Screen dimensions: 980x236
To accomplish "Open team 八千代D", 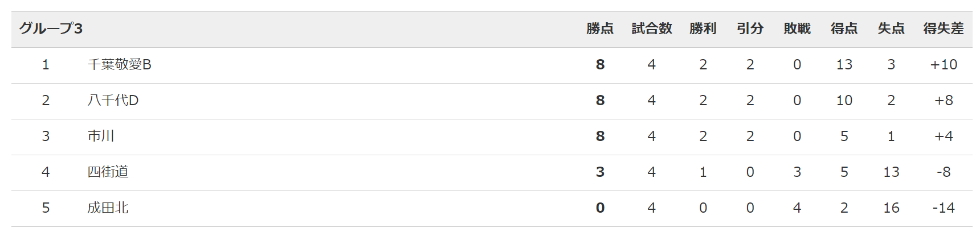I will (113, 101).
